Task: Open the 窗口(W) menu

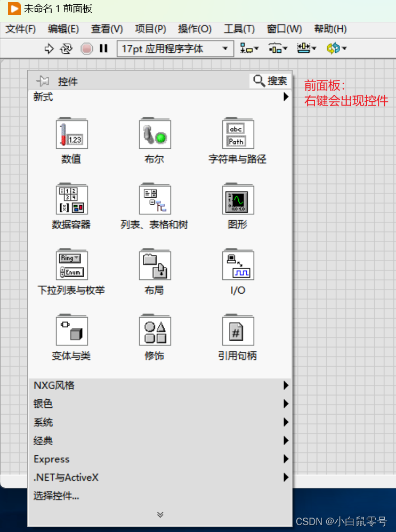Action: [x=284, y=29]
